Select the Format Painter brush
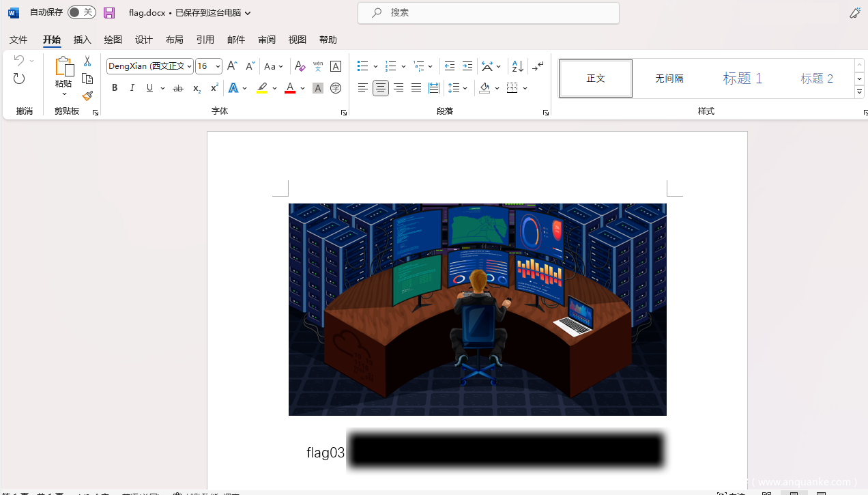The image size is (868, 495). point(87,96)
